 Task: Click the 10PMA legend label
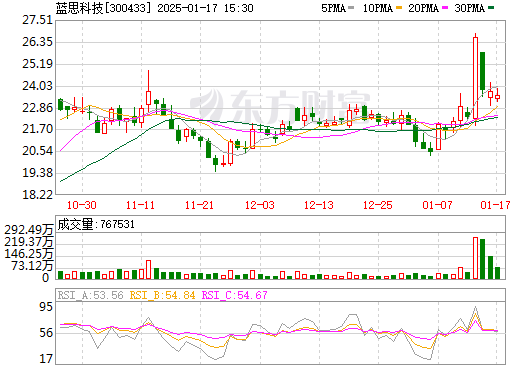pos(378,8)
